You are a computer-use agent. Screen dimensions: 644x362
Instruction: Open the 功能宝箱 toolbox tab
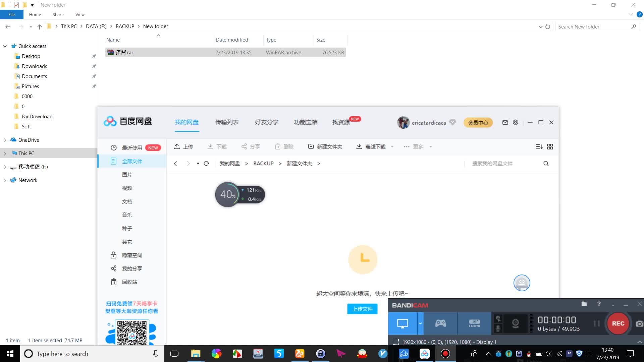coord(306,122)
